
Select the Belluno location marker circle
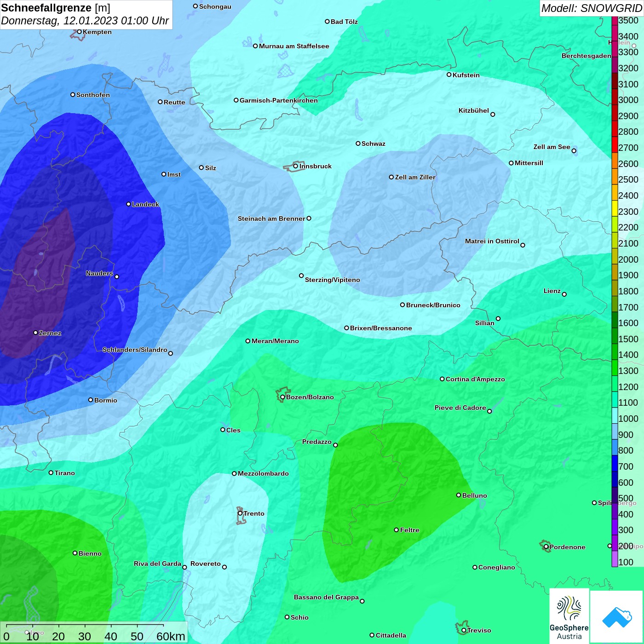[x=459, y=495]
